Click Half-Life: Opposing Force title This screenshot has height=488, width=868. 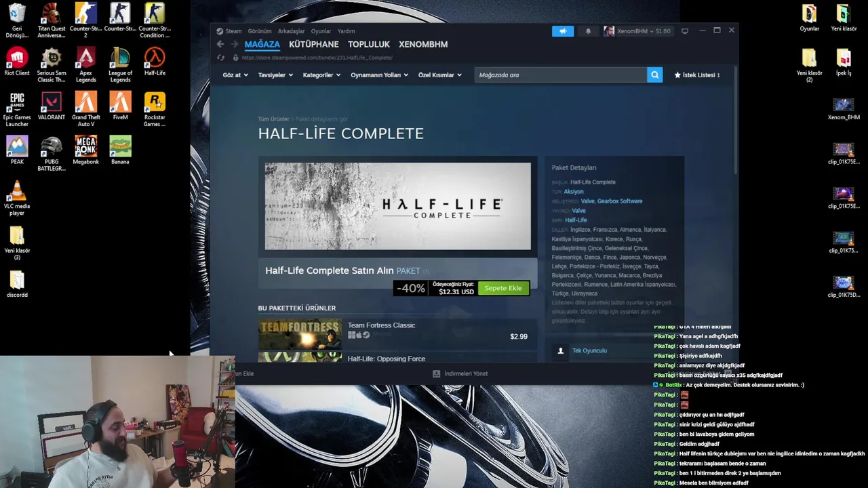point(387,359)
